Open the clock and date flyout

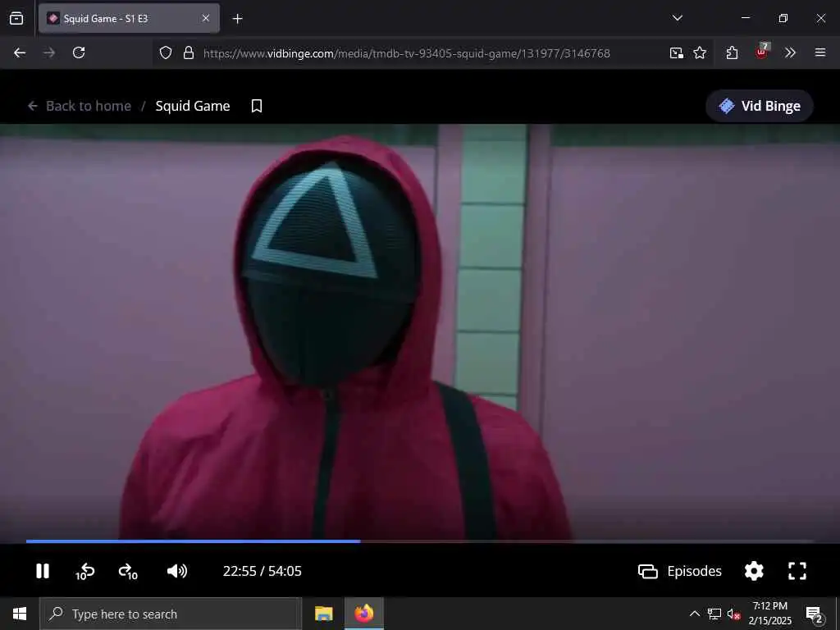point(769,614)
